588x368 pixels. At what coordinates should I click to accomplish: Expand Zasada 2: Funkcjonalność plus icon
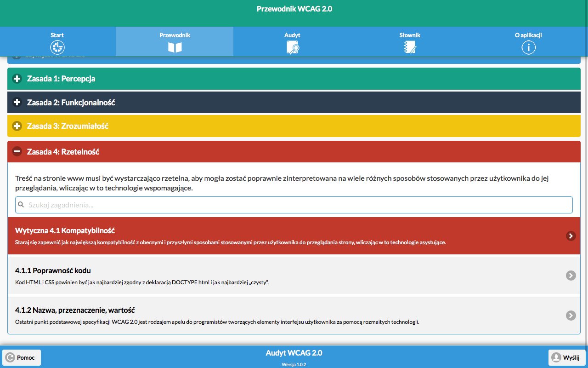[17, 102]
